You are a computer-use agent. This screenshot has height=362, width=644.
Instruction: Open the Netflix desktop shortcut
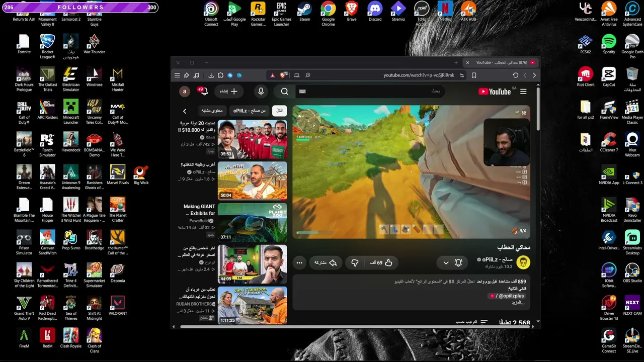point(445,12)
